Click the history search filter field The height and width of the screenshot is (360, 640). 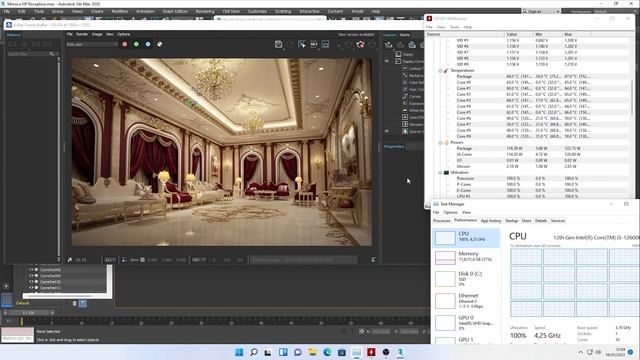tap(29, 54)
